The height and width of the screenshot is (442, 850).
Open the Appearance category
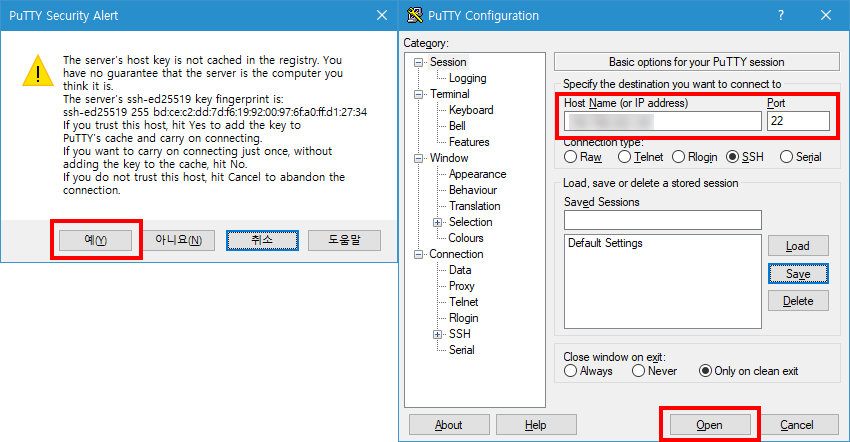click(477, 174)
